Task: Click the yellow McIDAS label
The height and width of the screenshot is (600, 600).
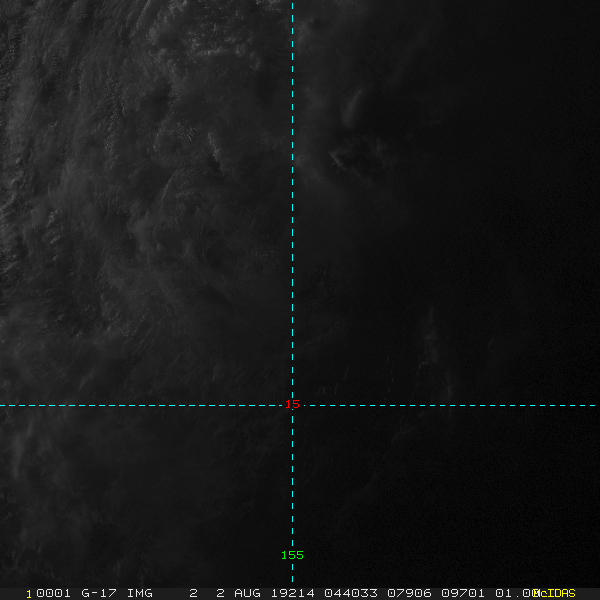Action: [x=554, y=593]
